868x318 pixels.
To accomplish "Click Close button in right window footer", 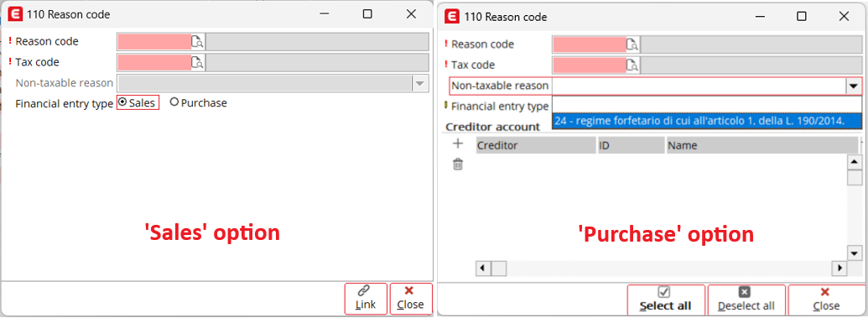I will pos(826,300).
